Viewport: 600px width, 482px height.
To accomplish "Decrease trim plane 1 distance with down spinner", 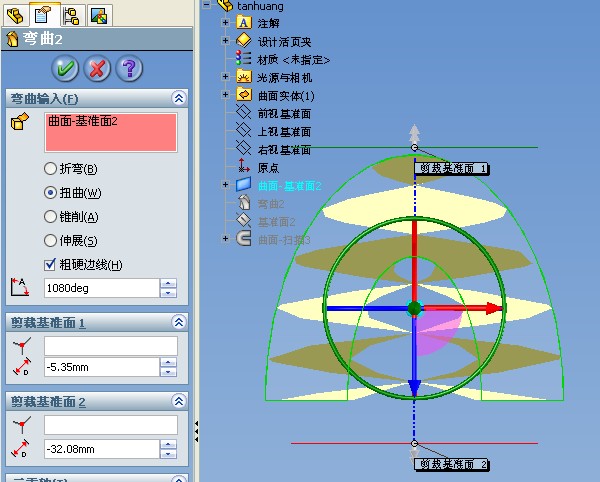I will 168,372.
